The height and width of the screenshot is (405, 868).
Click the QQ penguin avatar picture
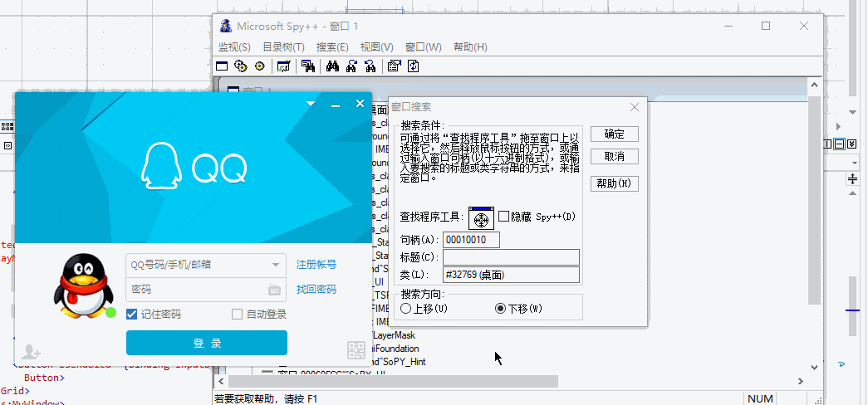[x=83, y=285]
